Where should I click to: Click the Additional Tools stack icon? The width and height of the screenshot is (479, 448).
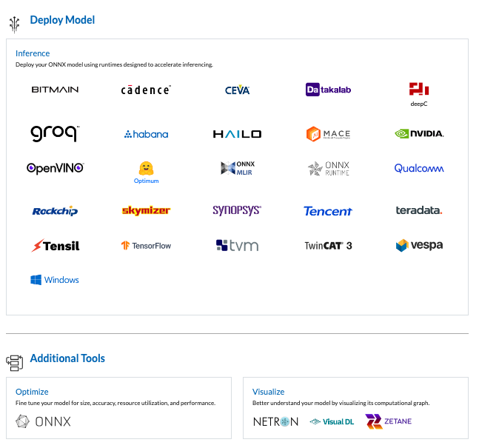[x=14, y=363]
